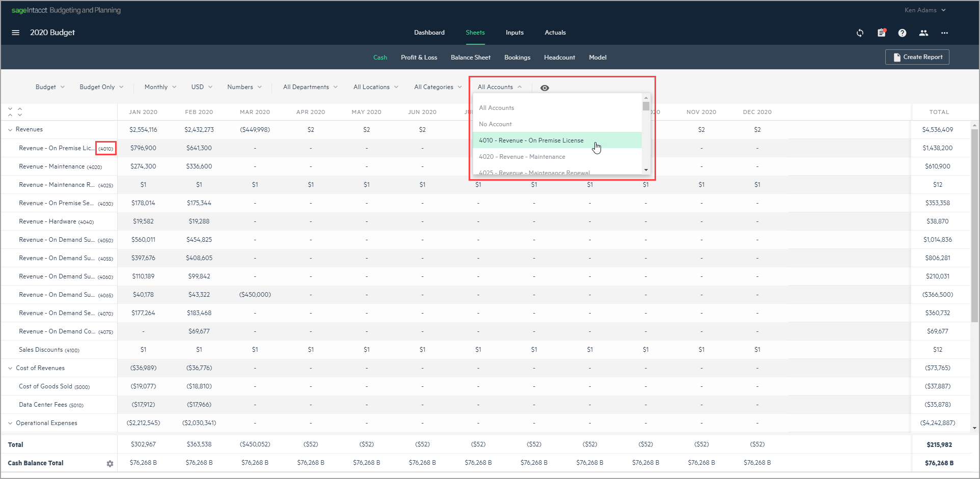This screenshot has width=980, height=479.
Task: Click the Revenue - Maintenance (4020) row
Action: 60,166
